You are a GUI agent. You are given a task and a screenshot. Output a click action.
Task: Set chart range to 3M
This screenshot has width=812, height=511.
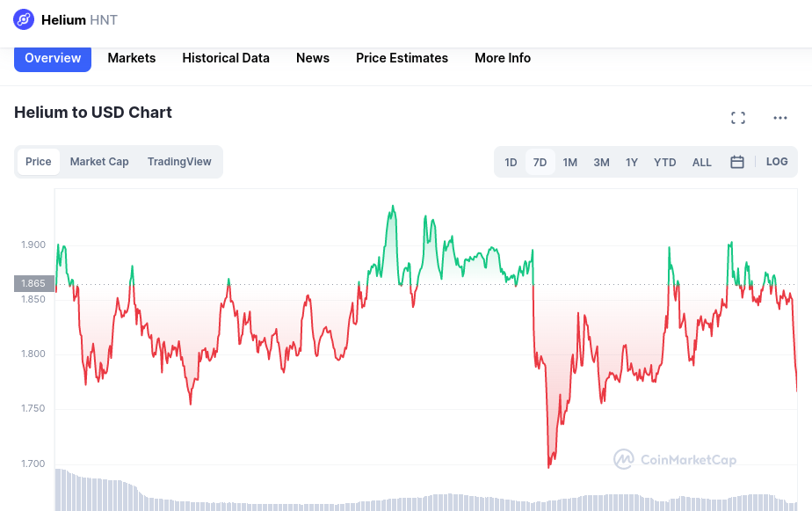[x=601, y=162]
